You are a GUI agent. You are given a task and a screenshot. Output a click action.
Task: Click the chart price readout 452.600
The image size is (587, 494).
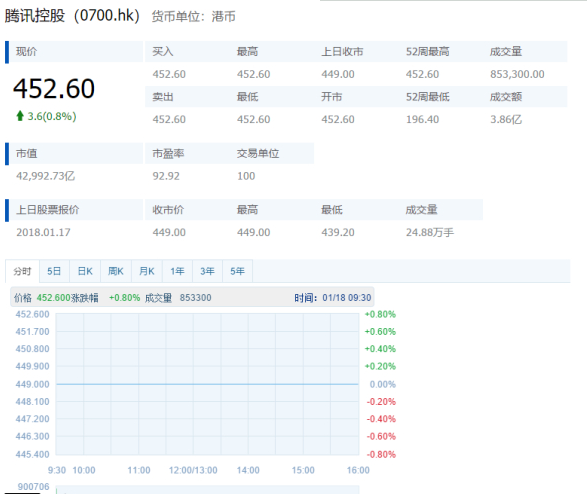[x=54, y=298]
